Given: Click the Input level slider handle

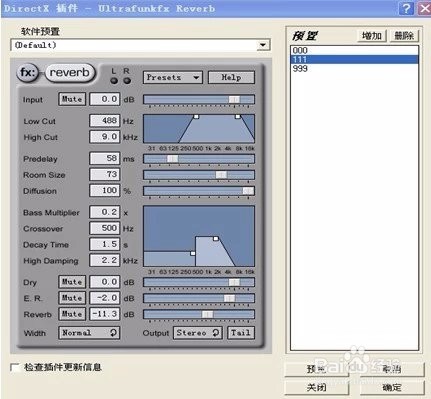Looking at the screenshot, I should click(x=234, y=99).
